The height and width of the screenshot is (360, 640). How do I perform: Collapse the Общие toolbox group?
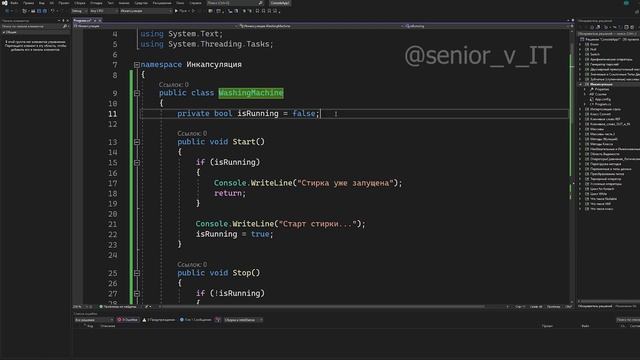(4, 32)
